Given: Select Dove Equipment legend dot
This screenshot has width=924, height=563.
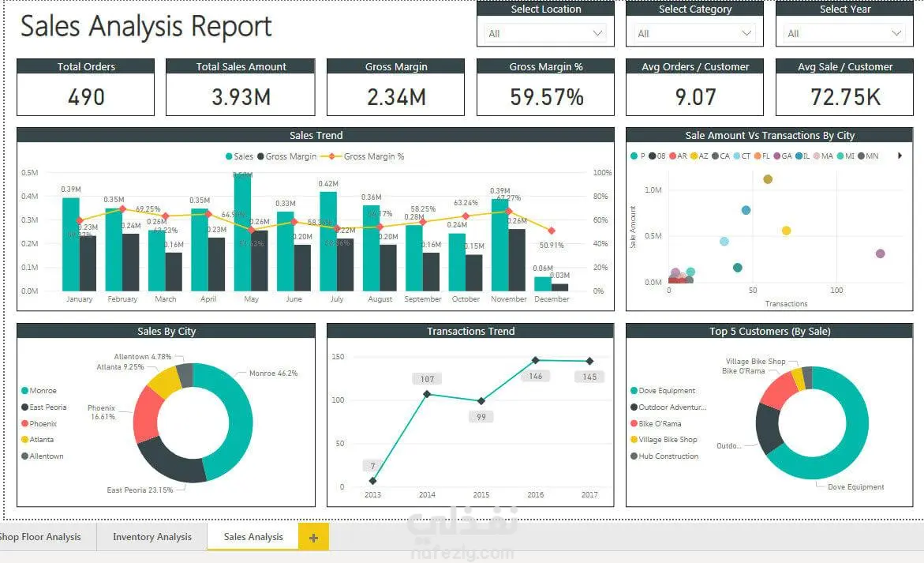Looking at the screenshot, I should 634,391.
